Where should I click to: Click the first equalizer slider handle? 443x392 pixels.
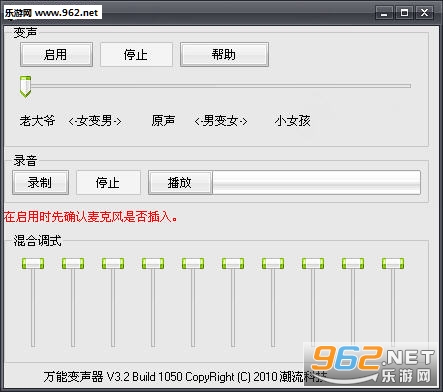[x=33, y=263]
